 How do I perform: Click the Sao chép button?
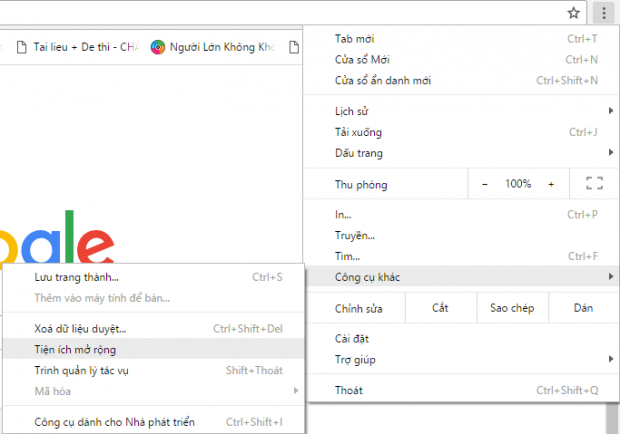click(x=511, y=308)
